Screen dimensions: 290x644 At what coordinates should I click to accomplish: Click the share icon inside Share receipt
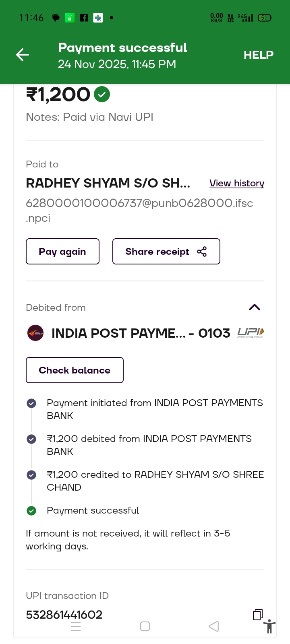tap(202, 252)
